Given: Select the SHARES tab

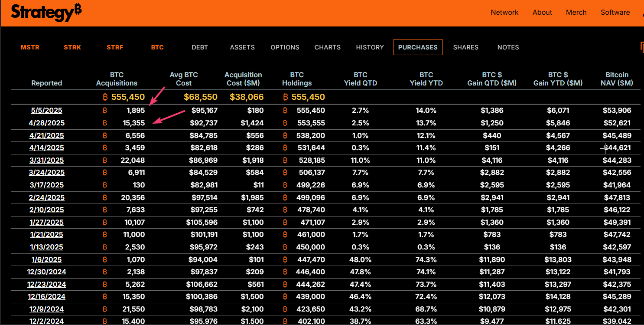Looking at the screenshot, I should (x=466, y=47).
